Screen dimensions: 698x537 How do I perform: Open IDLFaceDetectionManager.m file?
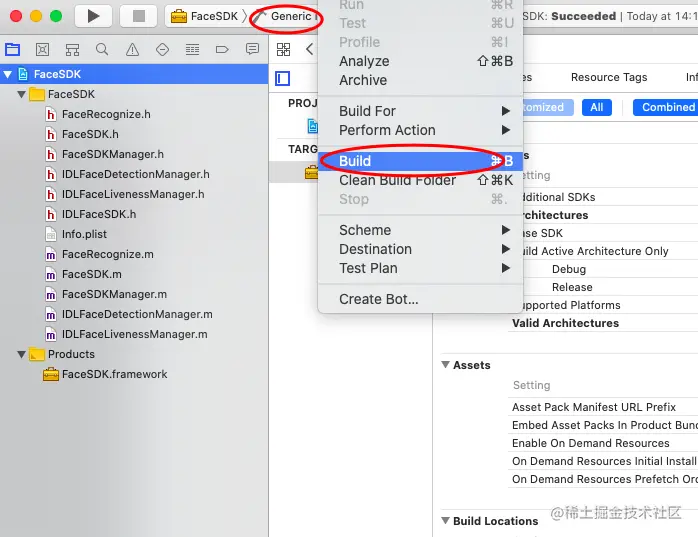pos(137,314)
